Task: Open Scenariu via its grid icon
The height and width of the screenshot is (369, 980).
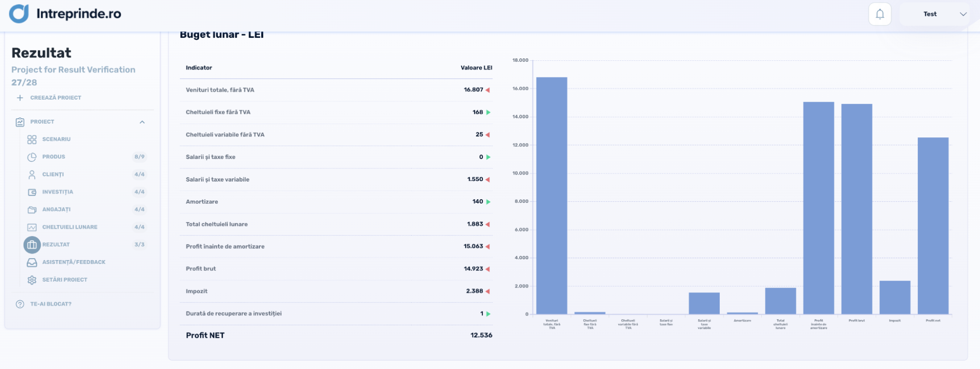Action: click(x=32, y=139)
